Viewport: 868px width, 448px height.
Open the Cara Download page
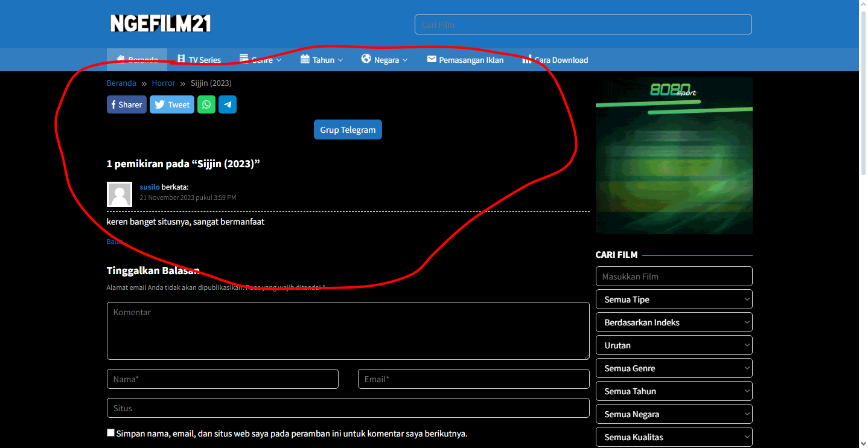(555, 60)
